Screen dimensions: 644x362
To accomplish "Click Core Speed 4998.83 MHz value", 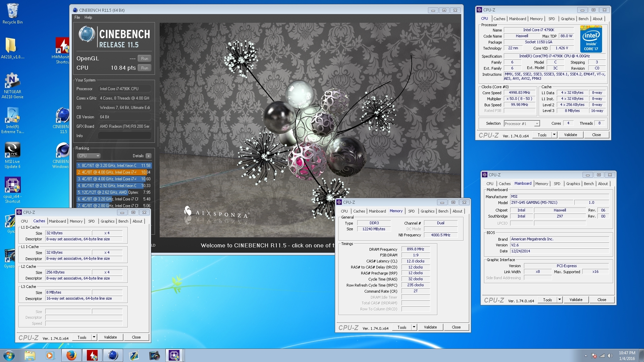I will pyautogui.click(x=519, y=93).
